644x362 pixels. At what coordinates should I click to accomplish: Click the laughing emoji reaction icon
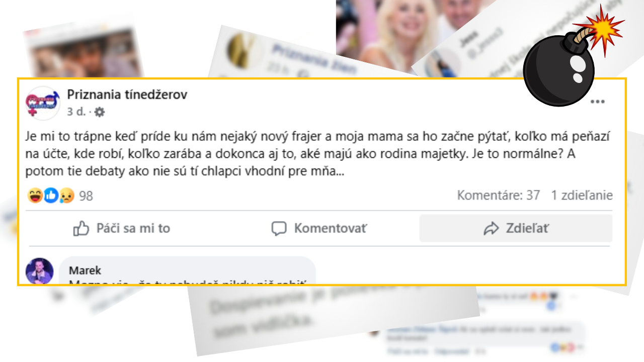(35, 196)
